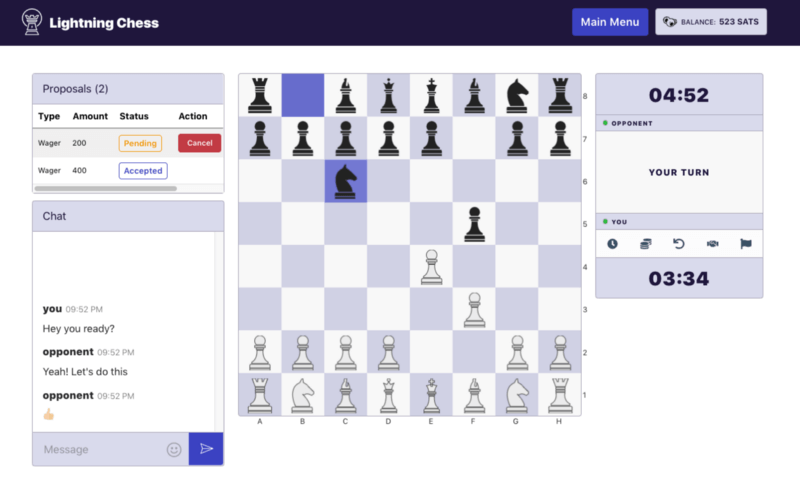
Task: Send message with paper plane button
Action: click(x=206, y=449)
